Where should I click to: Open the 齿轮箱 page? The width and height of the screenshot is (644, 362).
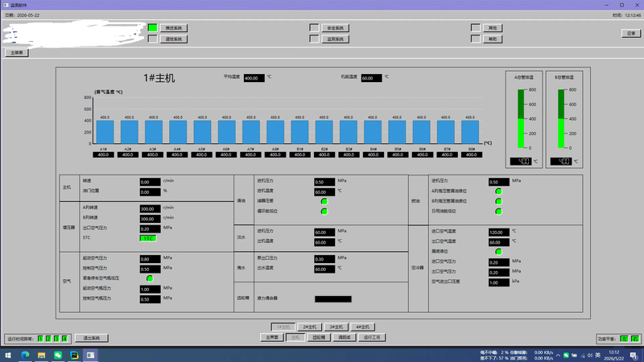coord(319,337)
